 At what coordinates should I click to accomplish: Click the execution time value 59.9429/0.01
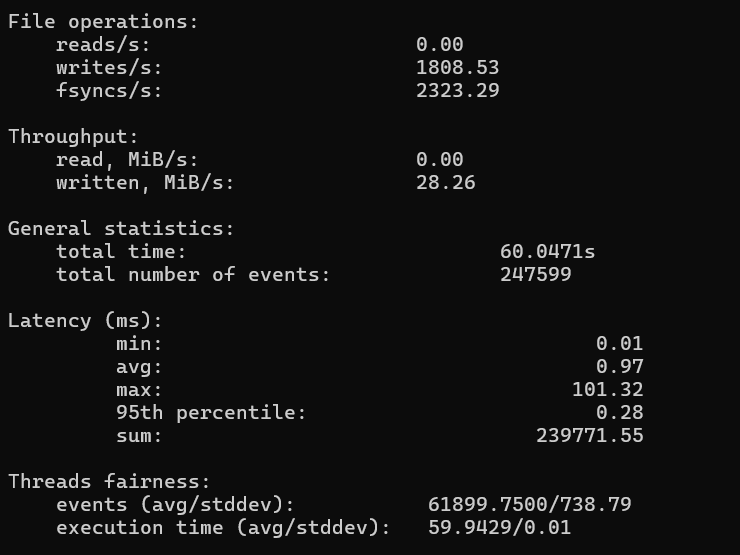click(x=500, y=528)
